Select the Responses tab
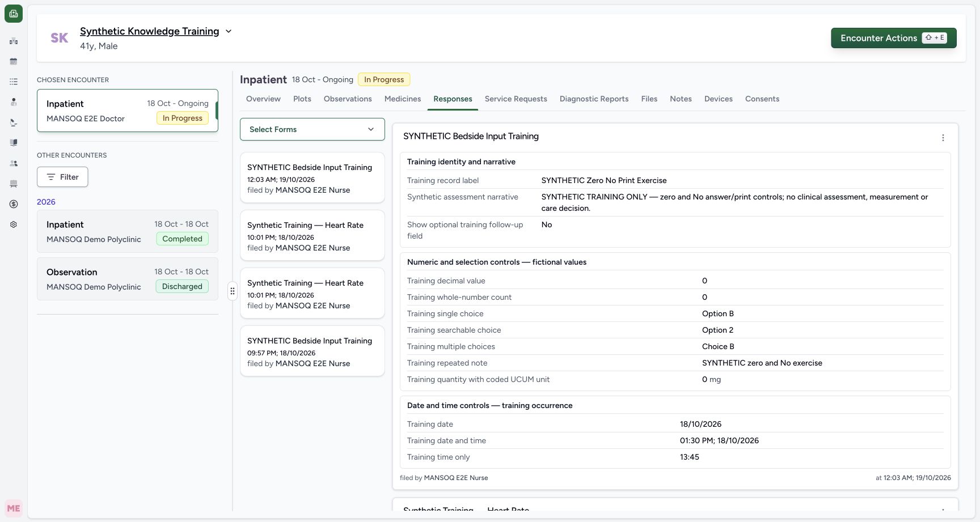The width and height of the screenshot is (980, 522). tap(453, 99)
